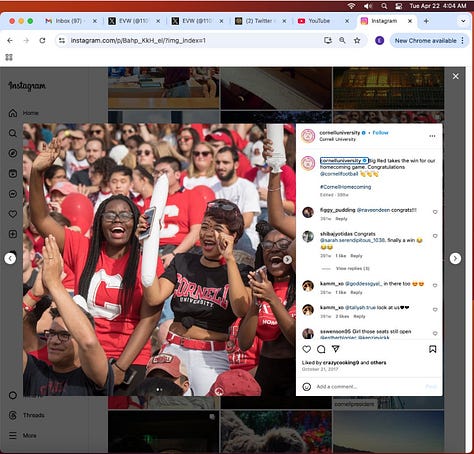Open the More hamburger menu
The width and height of the screenshot is (474, 454).
pyautogui.click(x=23, y=435)
